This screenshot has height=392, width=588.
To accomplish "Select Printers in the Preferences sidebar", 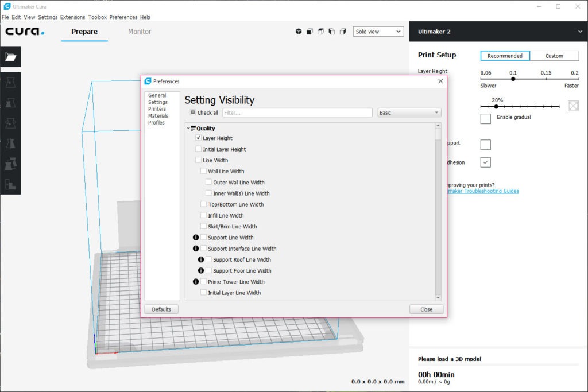I will pos(157,108).
